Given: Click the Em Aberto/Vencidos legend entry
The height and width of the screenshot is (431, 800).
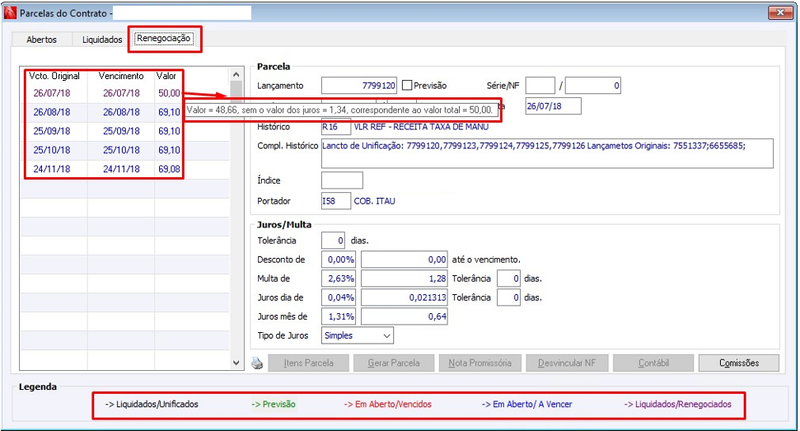Looking at the screenshot, I should point(388,404).
